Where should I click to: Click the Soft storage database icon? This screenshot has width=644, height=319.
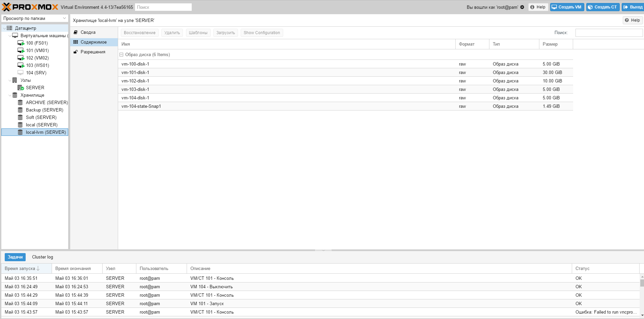(20, 117)
